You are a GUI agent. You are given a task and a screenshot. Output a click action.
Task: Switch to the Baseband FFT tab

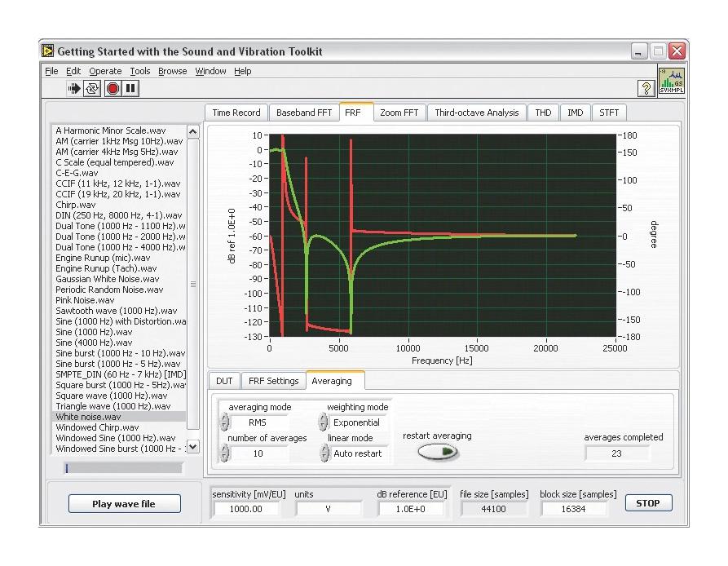click(304, 113)
